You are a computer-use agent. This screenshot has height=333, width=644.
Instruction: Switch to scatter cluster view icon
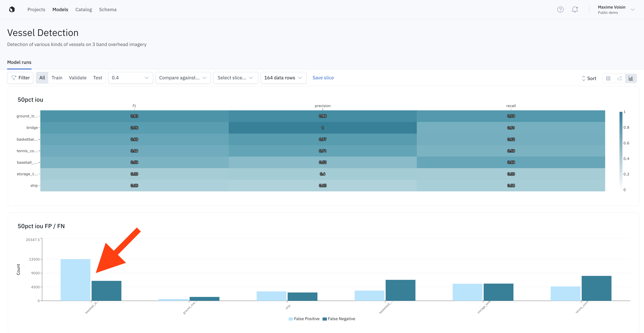pos(619,78)
